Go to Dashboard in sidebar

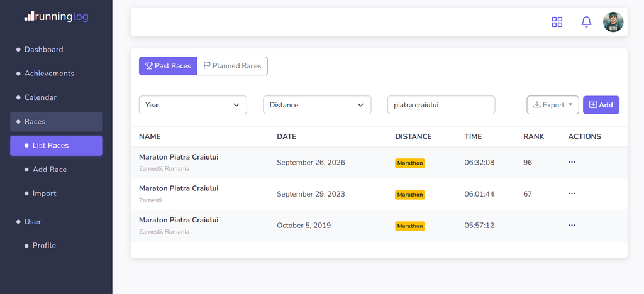coord(56,50)
